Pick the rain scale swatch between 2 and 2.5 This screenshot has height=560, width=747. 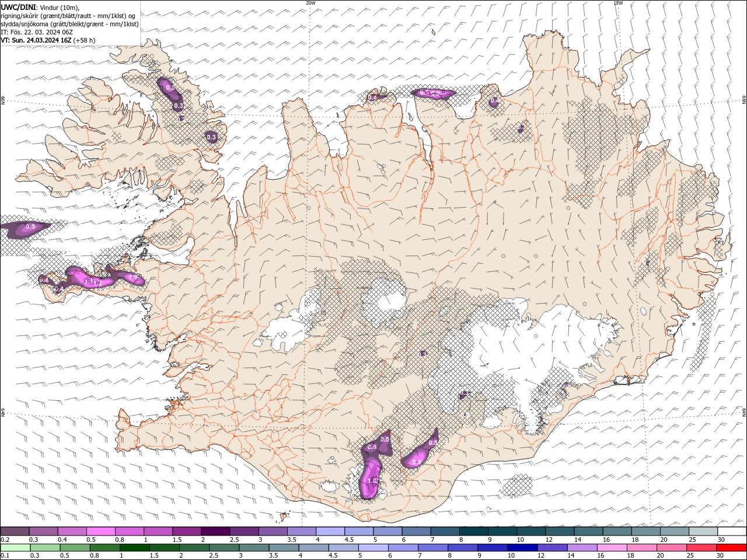[194, 548]
